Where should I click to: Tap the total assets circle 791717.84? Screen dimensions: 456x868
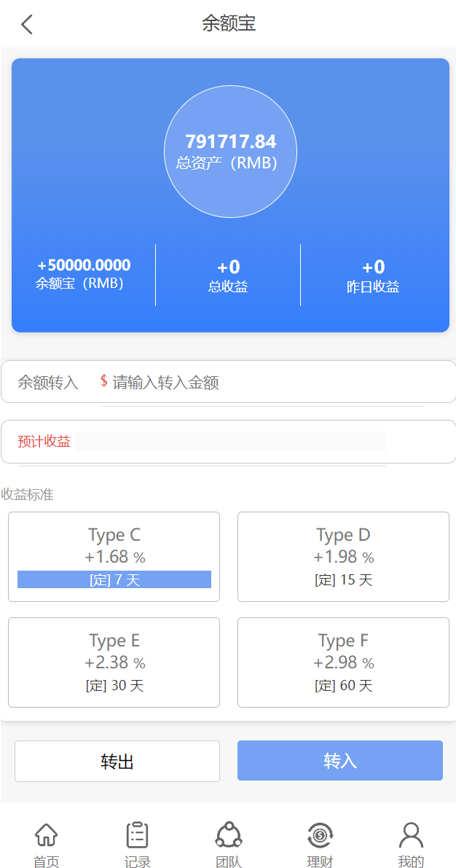click(x=230, y=152)
